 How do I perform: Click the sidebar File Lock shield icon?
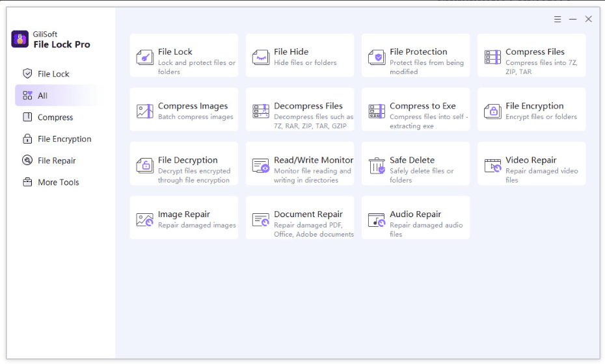click(27, 73)
